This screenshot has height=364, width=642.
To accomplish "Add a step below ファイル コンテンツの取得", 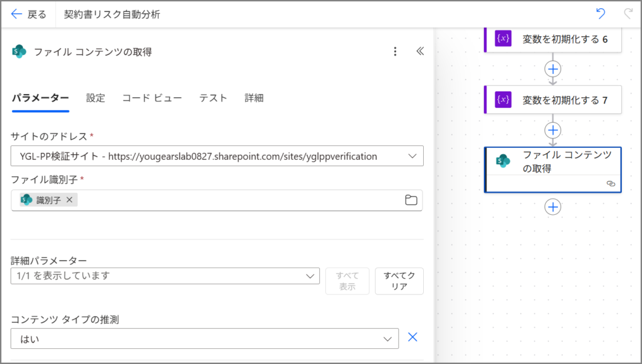I will [552, 207].
